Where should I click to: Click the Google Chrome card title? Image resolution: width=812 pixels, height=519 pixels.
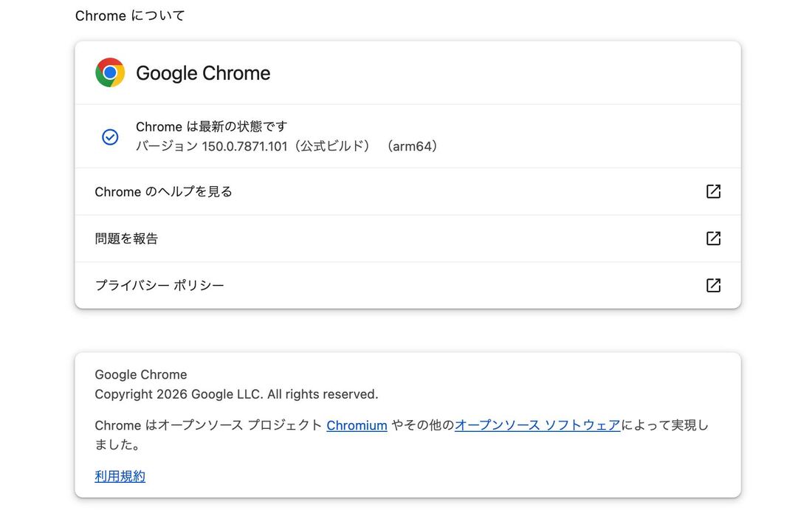click(x=203, y=73)
